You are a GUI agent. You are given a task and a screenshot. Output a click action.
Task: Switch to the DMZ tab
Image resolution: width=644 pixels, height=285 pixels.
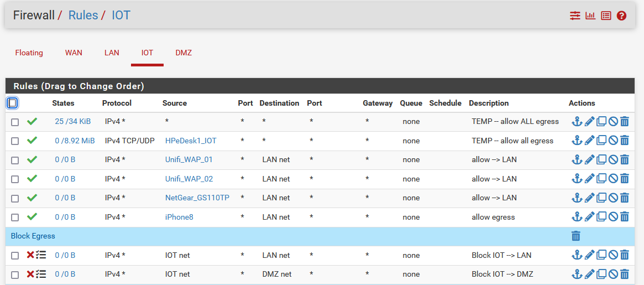[x=184, y=53]
